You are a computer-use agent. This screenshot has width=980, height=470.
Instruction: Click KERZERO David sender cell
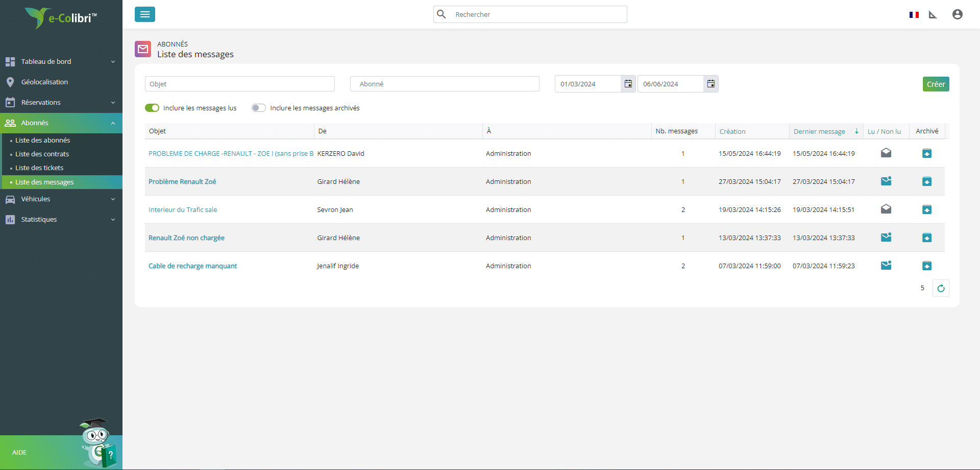coord(340,153)
